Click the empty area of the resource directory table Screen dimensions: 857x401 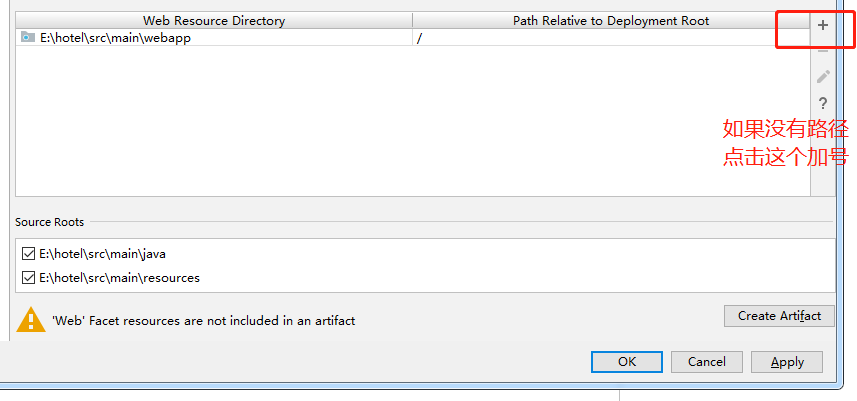(x=400, y=120)
